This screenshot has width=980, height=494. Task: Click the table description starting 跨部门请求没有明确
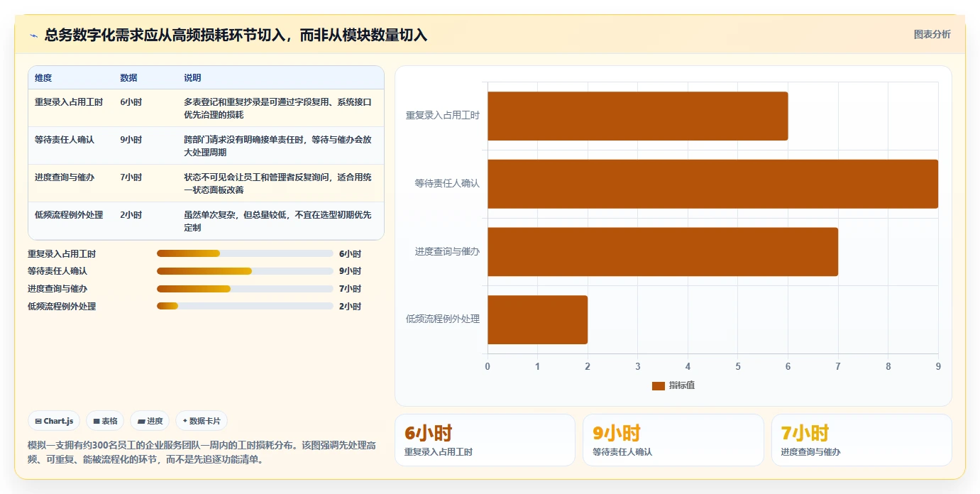(277, 146)
